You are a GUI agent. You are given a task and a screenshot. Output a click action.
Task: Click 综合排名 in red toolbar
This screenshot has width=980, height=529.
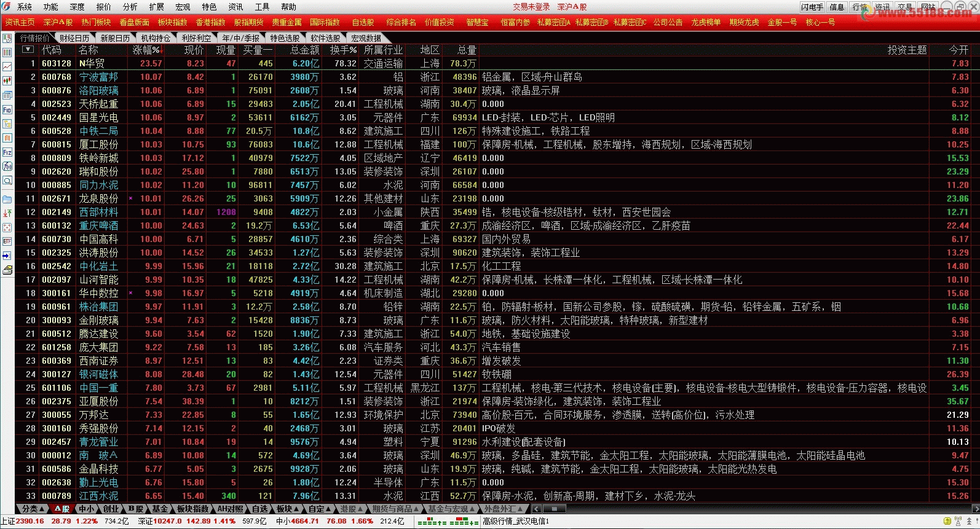[x=401, y=22]
